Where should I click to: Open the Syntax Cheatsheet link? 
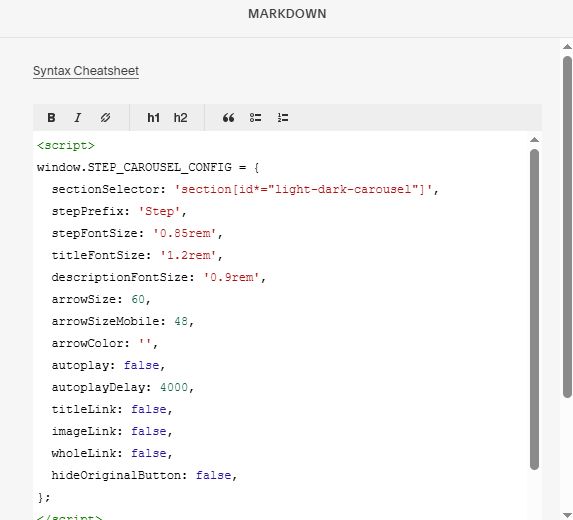tap(86, 71)
